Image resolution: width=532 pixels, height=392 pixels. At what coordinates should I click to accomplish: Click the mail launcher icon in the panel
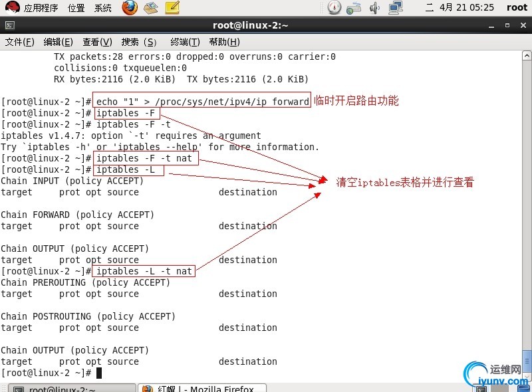(x=151, y=8)
